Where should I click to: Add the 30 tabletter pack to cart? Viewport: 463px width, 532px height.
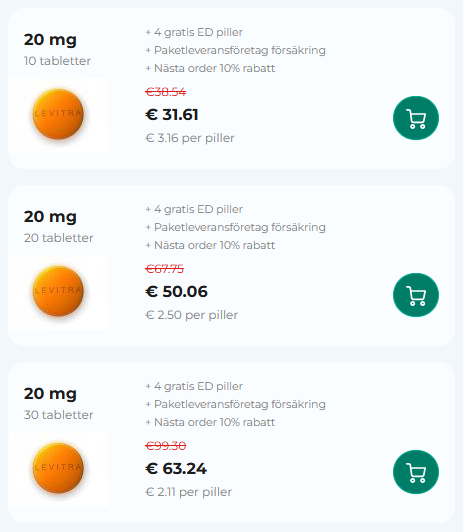click(x=416, y=472)
